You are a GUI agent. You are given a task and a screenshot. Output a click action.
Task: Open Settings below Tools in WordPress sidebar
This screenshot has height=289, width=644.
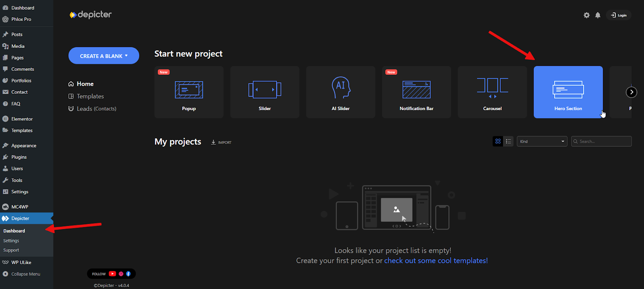27,192
